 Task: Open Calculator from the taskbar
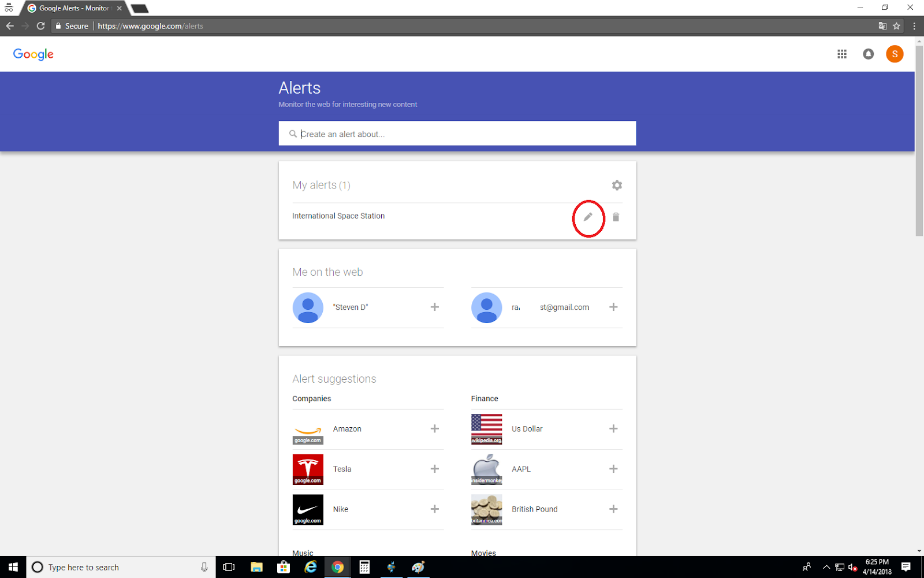click(x=364, y=567)
